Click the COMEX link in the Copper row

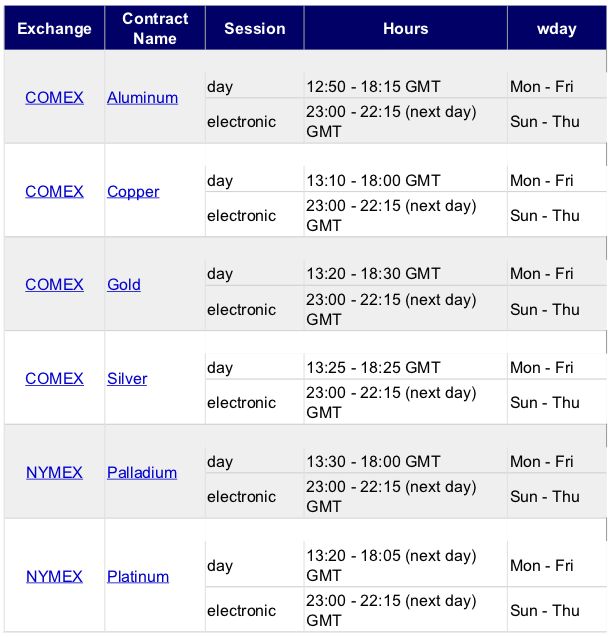click(x=54, y=191)
